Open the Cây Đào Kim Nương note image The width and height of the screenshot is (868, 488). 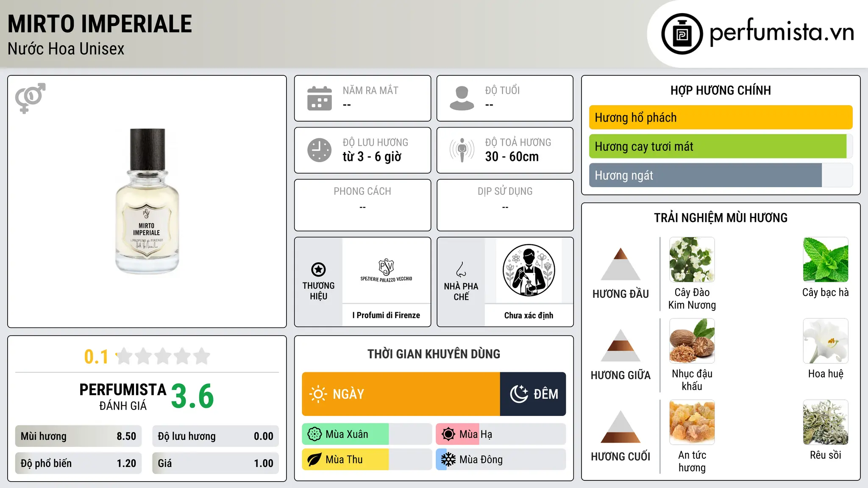(692, 260)
